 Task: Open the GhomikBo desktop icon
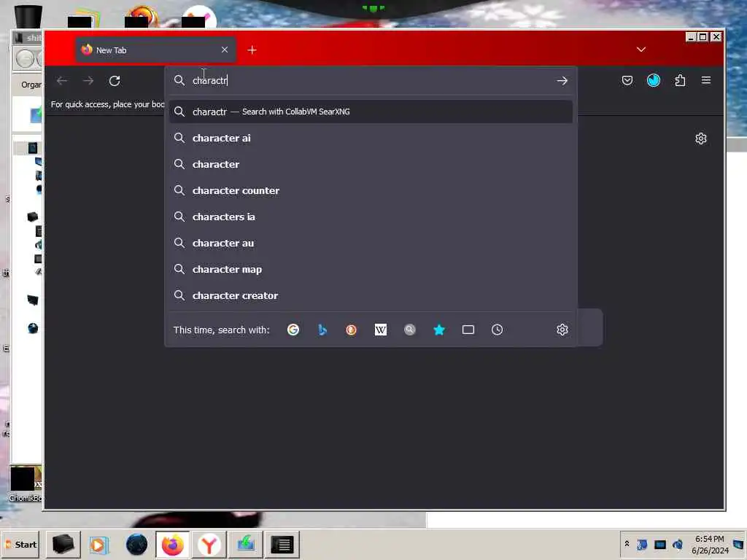26,485
